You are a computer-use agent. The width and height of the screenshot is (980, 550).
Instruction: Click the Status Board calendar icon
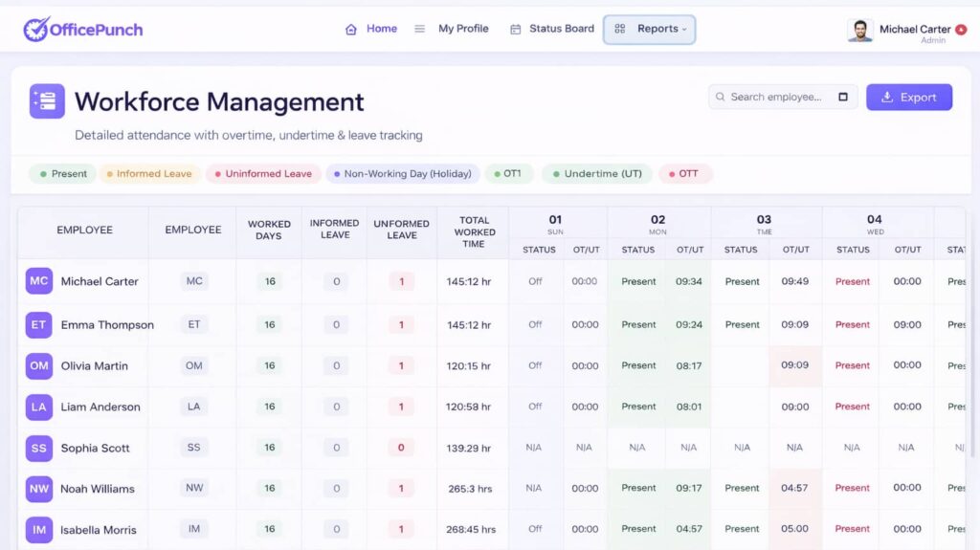click(x=516, y=30)
